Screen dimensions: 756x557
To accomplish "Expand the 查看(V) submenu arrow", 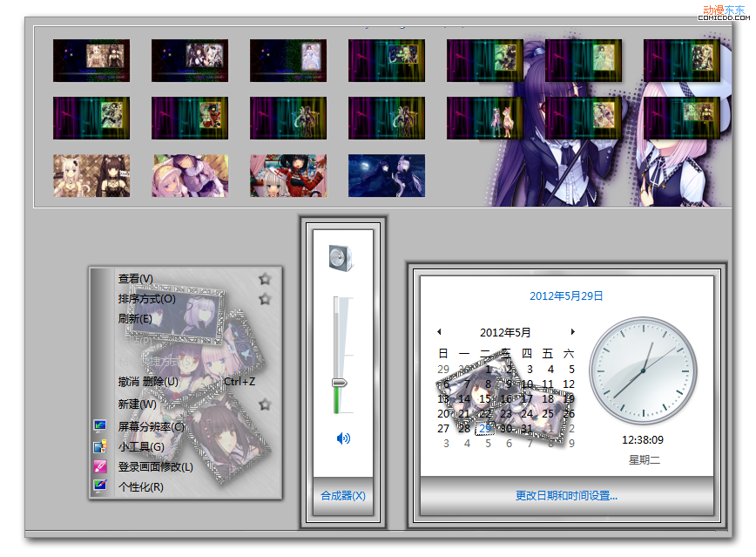I will (x=265, y=279).
